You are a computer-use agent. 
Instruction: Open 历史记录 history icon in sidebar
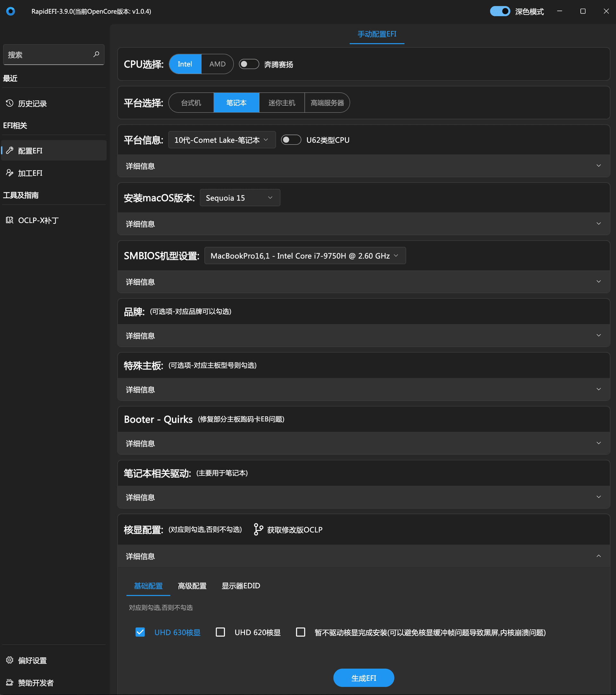10,103
